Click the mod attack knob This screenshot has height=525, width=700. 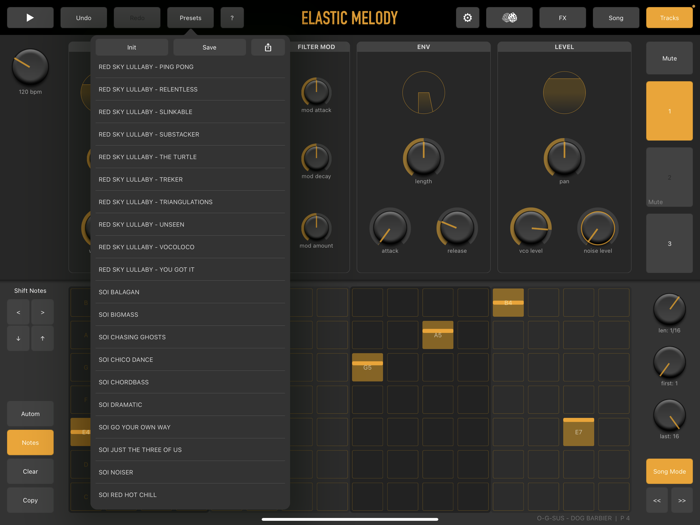click(317, 92)
